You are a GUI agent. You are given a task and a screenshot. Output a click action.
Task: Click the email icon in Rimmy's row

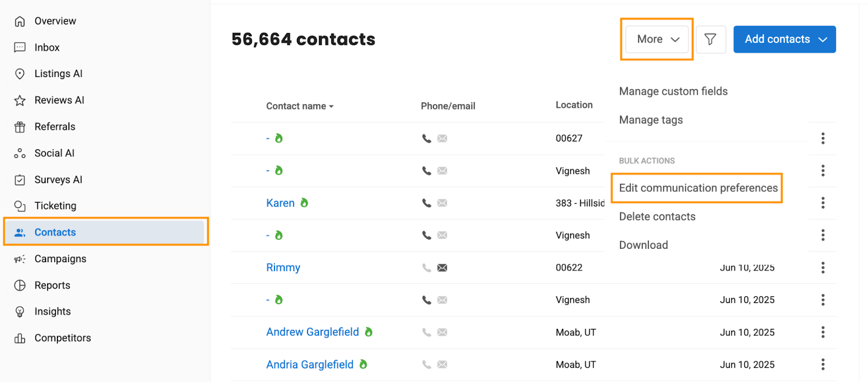tap(443, 268)
